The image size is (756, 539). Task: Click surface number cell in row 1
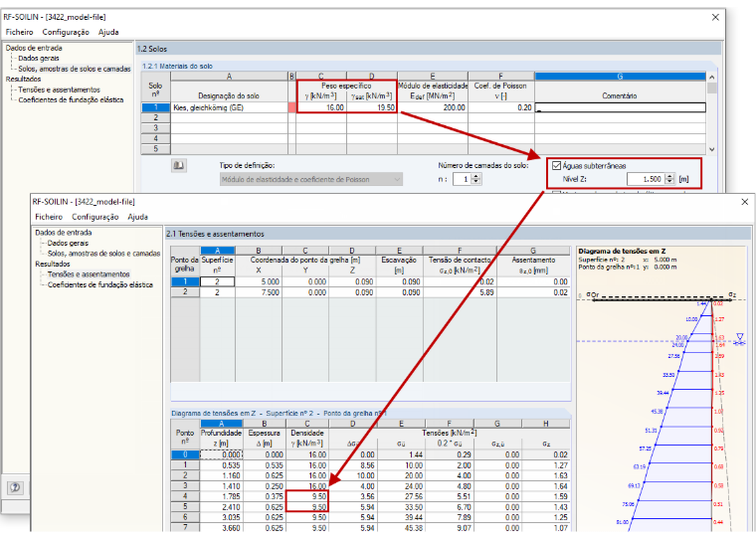[218, 281]
